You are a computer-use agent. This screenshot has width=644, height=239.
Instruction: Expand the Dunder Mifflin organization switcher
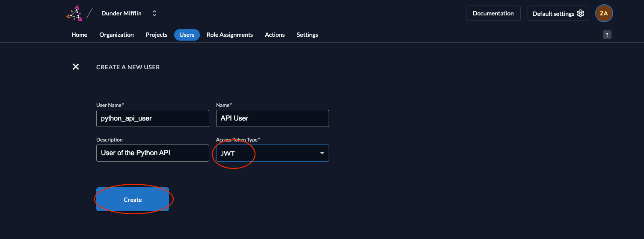(x=154, y=13)
